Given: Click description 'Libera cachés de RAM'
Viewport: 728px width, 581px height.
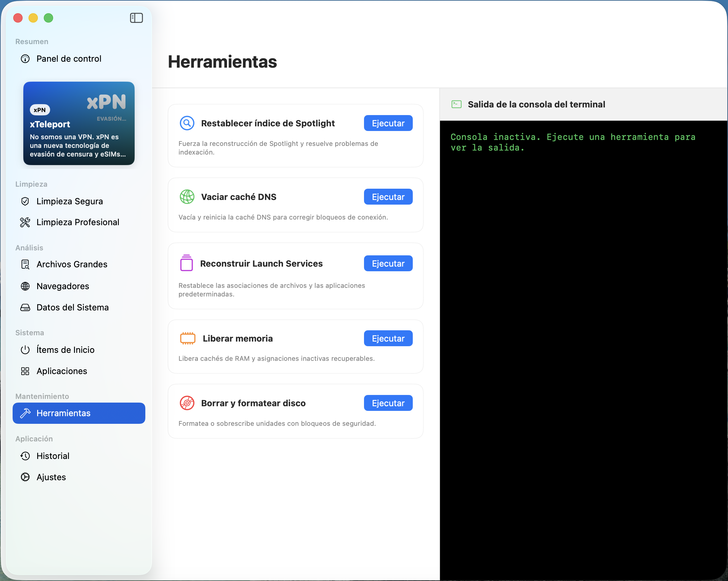Looking at the screenshot, I should (x=276, y=358).
